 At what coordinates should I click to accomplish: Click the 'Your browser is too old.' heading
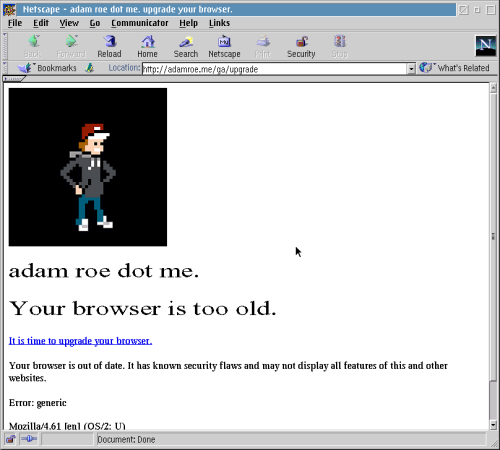tap(143, 309)
